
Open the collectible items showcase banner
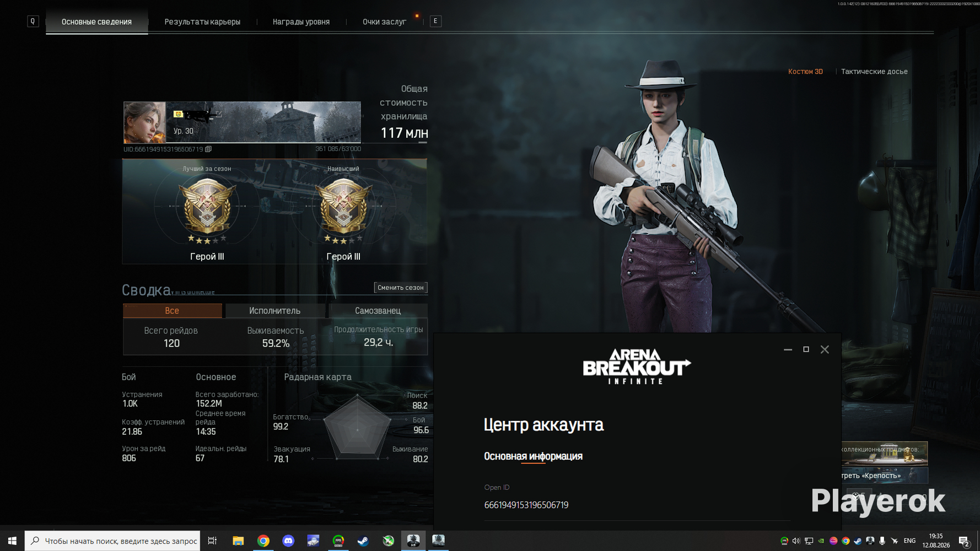[885, 453]
